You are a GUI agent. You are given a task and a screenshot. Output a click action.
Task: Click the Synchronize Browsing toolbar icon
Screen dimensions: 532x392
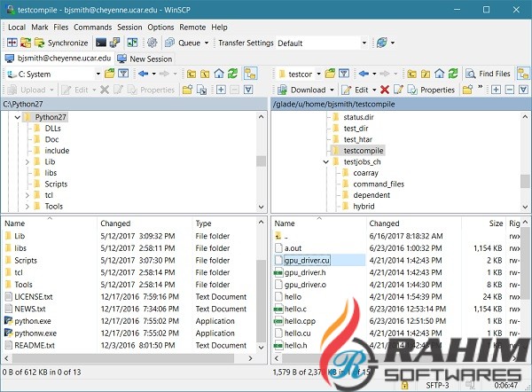[132, 43]
